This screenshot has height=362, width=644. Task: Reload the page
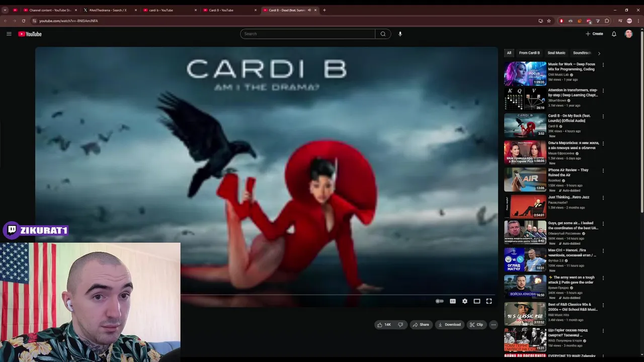[x=23, y=21]
